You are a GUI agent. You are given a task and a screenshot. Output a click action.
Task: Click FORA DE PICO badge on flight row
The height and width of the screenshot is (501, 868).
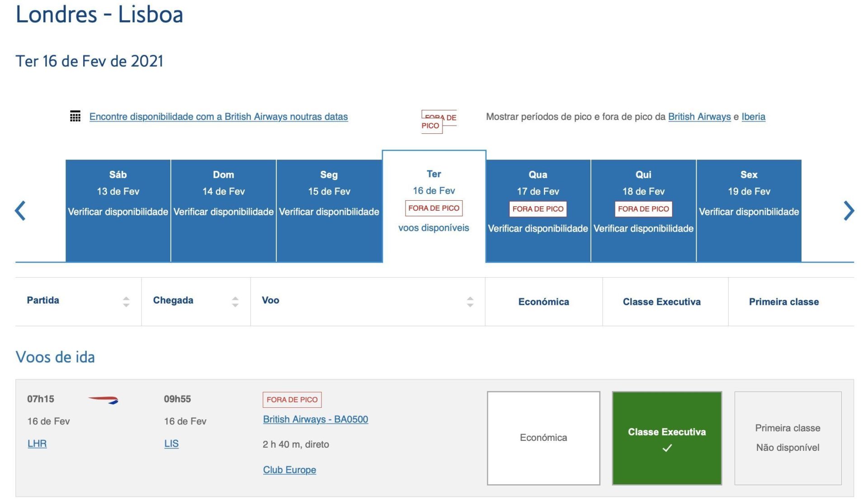click(x=292, y=400)
